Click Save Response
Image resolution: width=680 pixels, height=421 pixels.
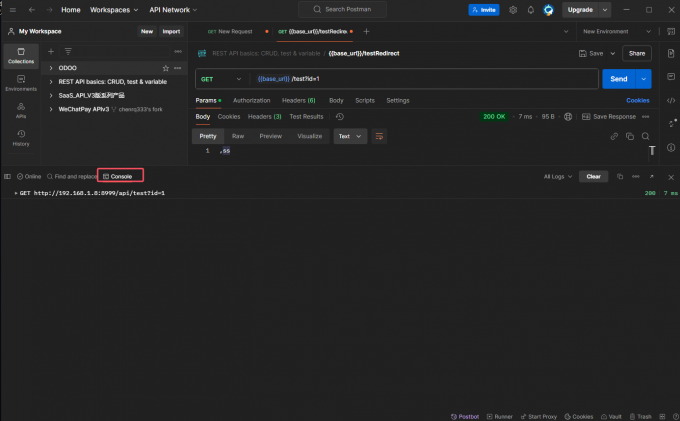pos(609,117)
